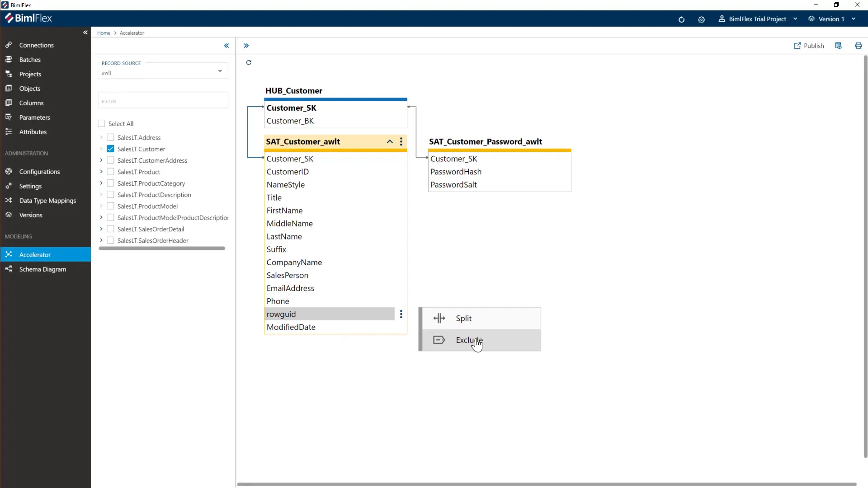868x488 pixels.
Task: Toggle the Select All checkbox
Action: click(102, 123)
